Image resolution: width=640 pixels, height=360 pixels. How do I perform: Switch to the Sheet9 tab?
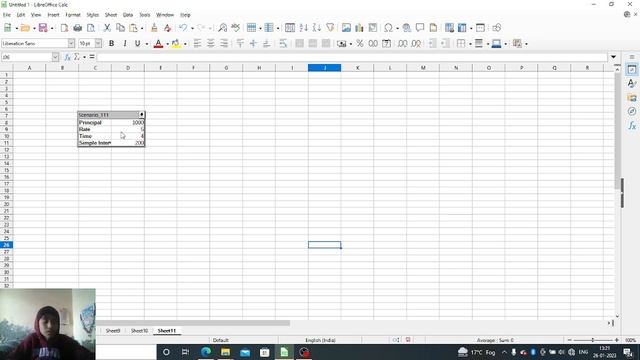(x=113, y=331)
